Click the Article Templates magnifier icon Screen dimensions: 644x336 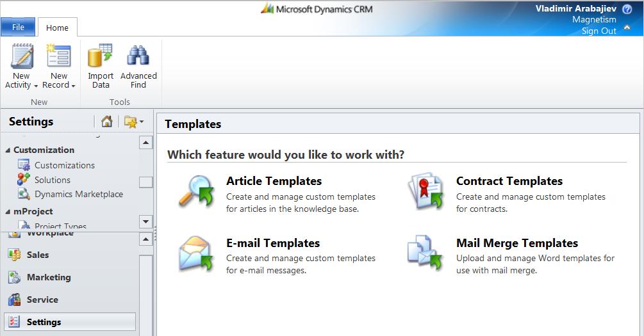click(x=197, y=191)
